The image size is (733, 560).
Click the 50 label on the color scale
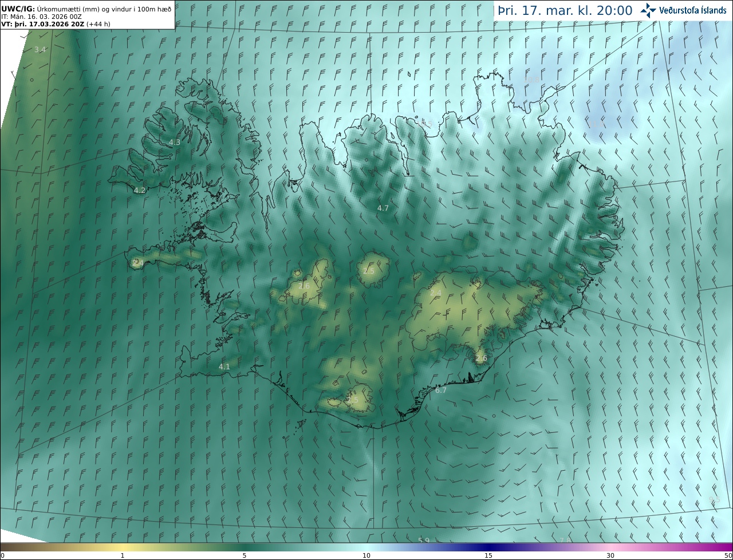pos(728,555)
